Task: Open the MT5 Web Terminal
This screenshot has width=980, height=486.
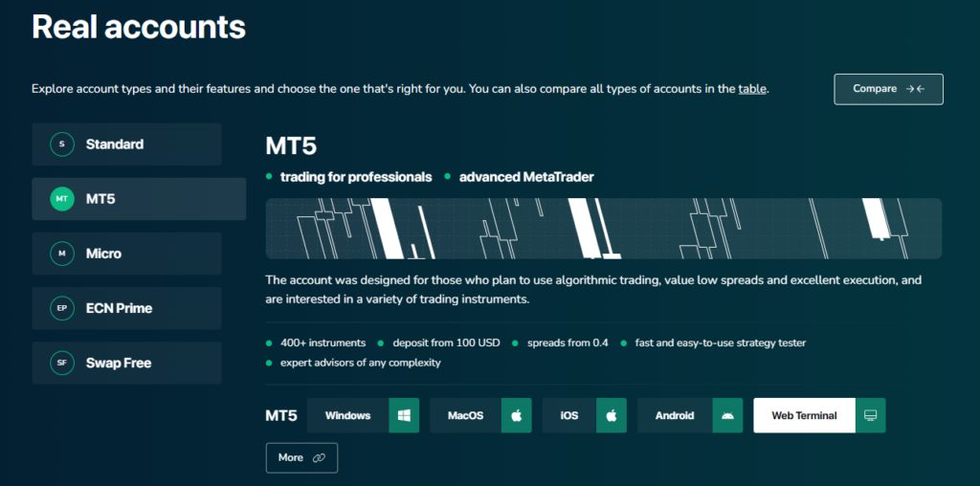Action: (x=819, y=415)
